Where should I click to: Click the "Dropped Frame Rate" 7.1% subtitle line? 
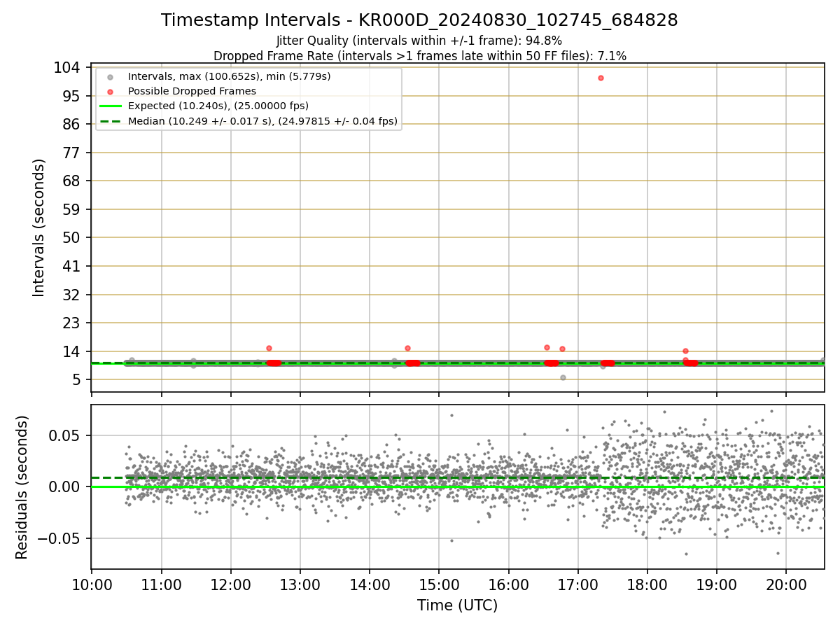(419, 55)
